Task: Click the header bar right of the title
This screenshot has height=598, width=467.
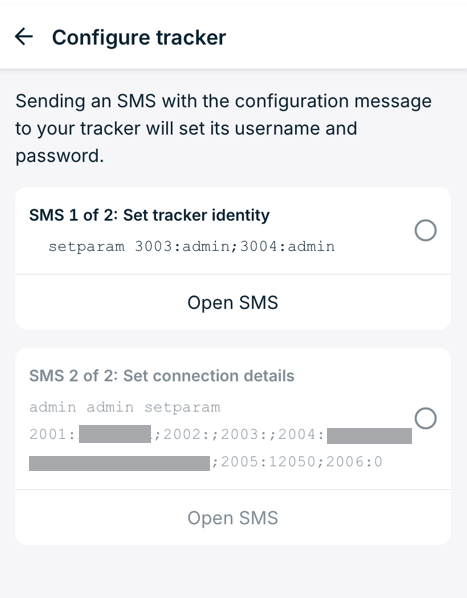Action: point(345,37)
